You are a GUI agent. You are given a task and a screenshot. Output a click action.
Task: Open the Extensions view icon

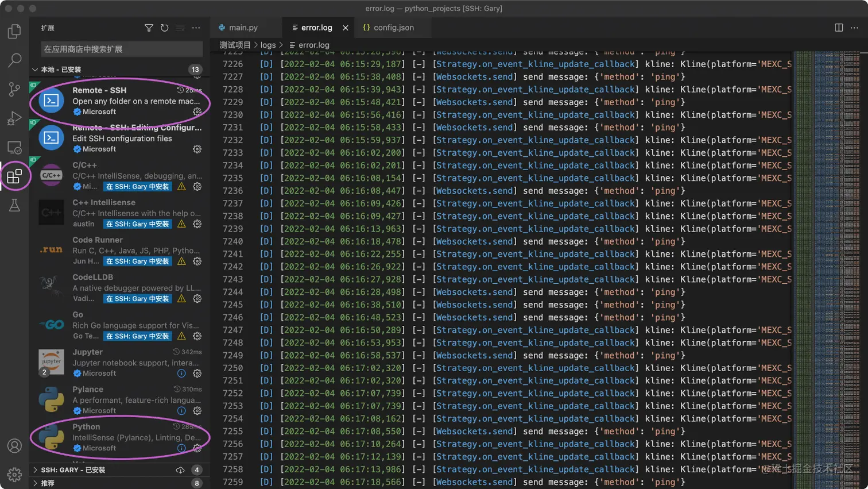pyautogui.click(x=14, y=176)
